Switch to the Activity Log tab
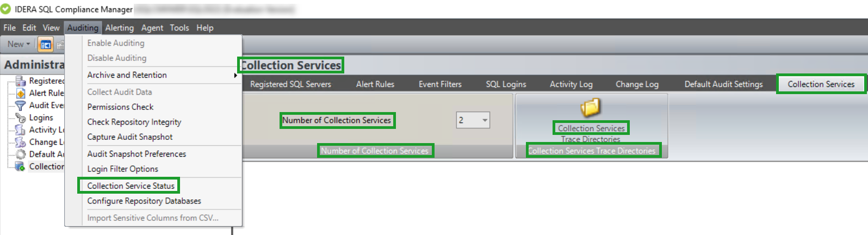Screen dimensions: 868x235 [x=571, y=84]
